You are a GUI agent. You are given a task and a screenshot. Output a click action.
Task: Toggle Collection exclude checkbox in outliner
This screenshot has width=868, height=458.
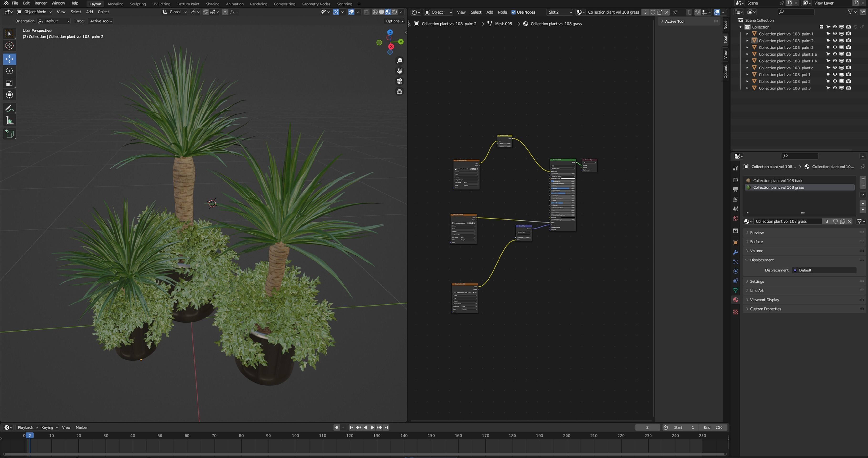[821, 27]
